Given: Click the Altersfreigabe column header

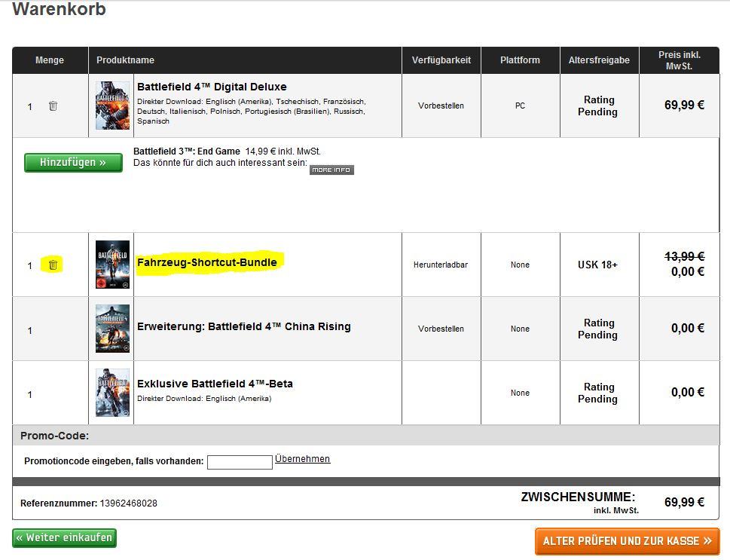Looking at the screenshot, I should tap(599, 60).
